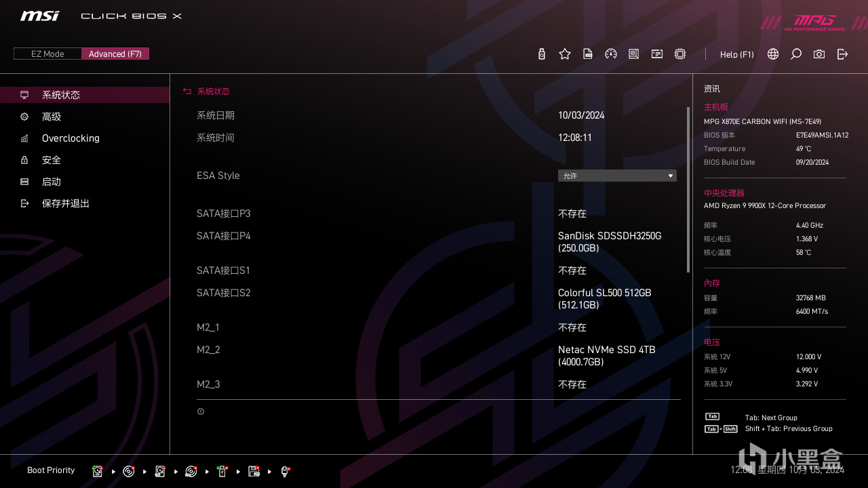Image resolution: width=868 pixels, height=488 pixels.
Task: Select the system time value 12:08:11
Action: coord(575,138)
